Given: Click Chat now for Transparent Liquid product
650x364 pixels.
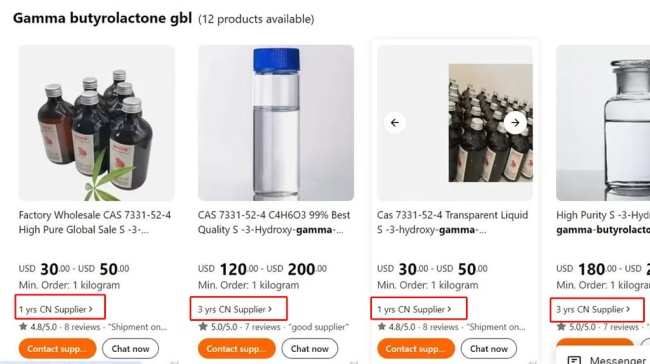Looking at the screenshot, I should (489, 349).
